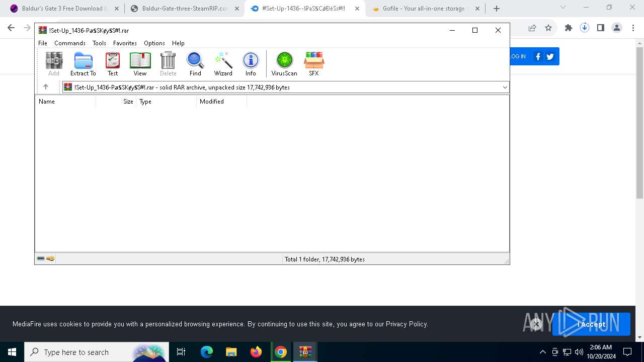Image resolution: width=644 pixels, height=362 pixels.
Task: Click the I Accept cookies button
Action: click(x=591, y=324)
